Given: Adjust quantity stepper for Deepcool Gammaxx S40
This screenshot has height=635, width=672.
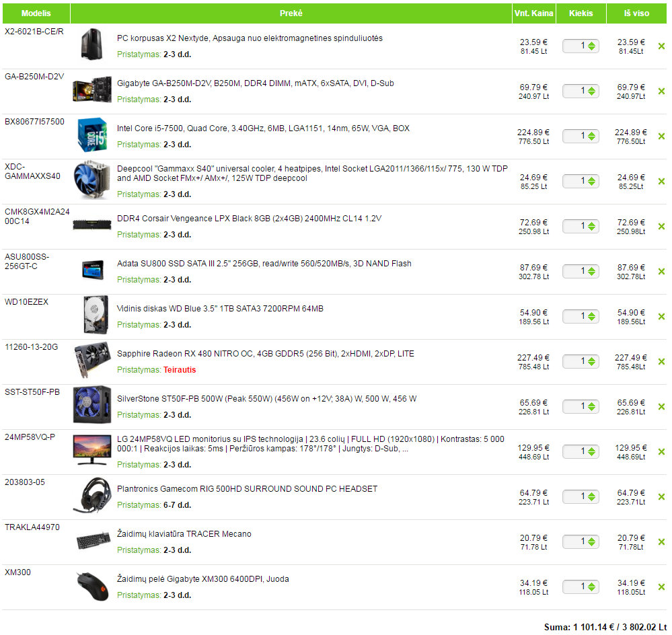Looking at the screenshot, I should [591, 181].
